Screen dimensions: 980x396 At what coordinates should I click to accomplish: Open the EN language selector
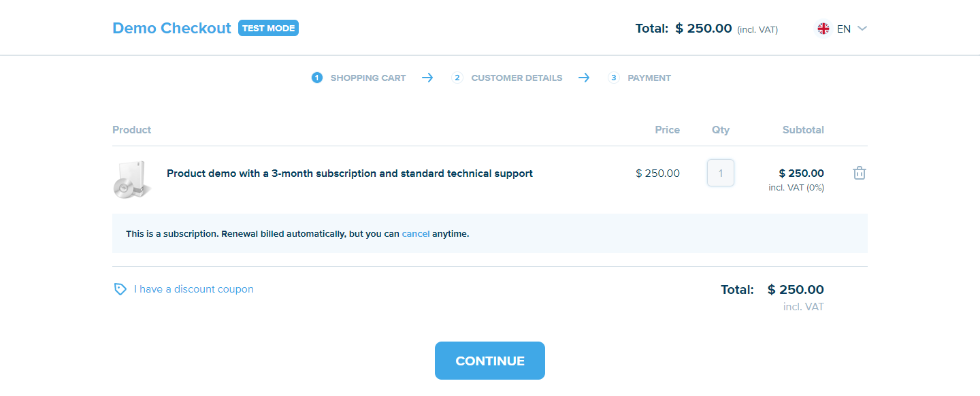[x=844, y=29]
